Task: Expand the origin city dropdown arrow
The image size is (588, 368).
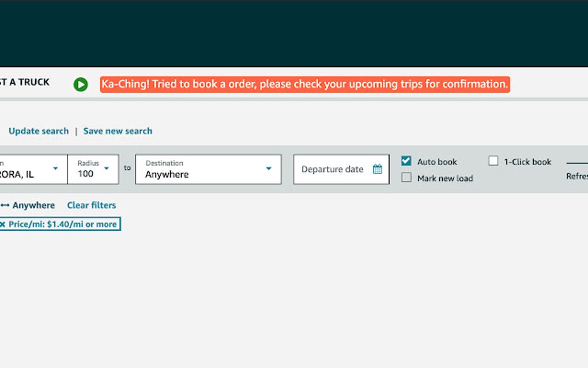Action: pos(55,168)
